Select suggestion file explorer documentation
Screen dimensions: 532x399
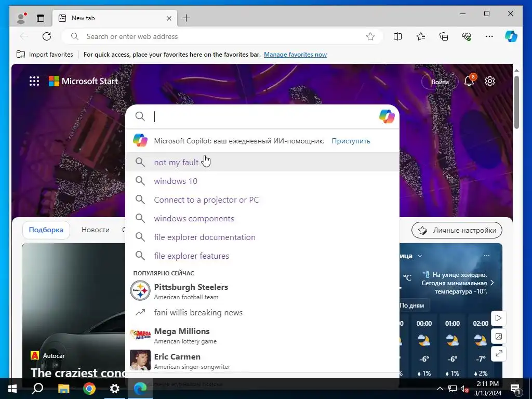pos(262,237)
